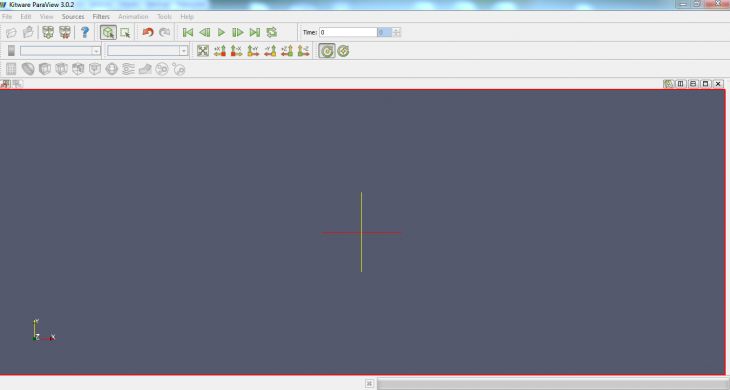
Task: Set view direction to +X
Action: tap(219, 51)
